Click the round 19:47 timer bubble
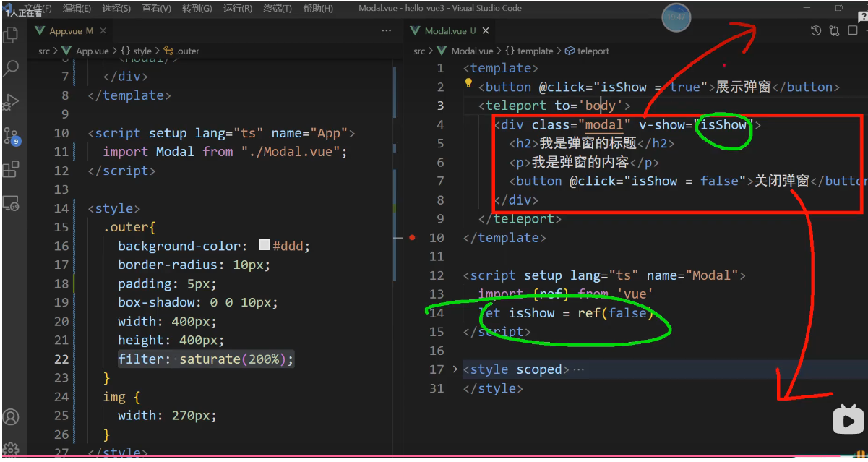This screenshot has width=868, height=462. [677, 17]
